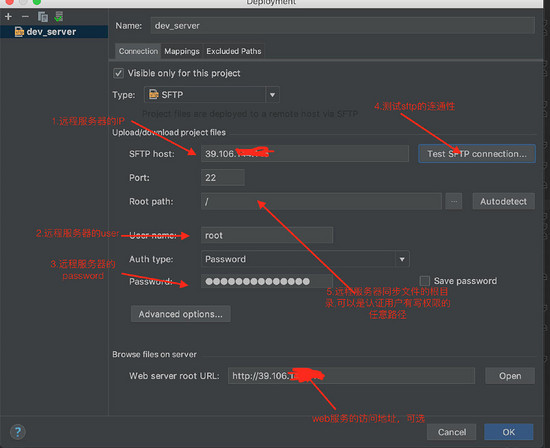The width and height of the screenshot is (550, 448).
Task: Select dev_server in the server list
Action: coord(54,32)
